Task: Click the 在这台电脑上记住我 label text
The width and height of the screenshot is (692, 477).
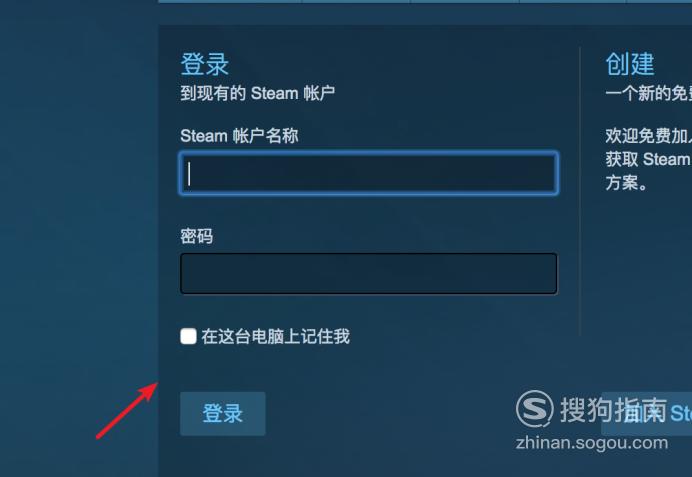Action: [x=276, y=336]
